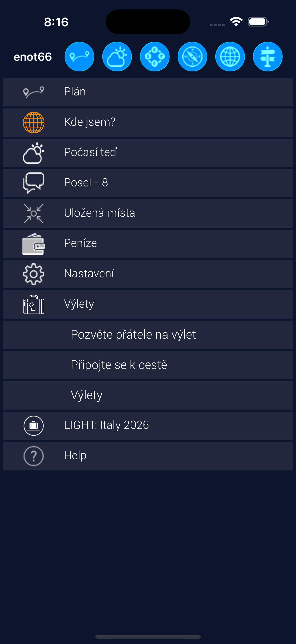Tap the currency exchange toolbar icon
The width and height of the screenshot is (296, 644).
[155, 57]
